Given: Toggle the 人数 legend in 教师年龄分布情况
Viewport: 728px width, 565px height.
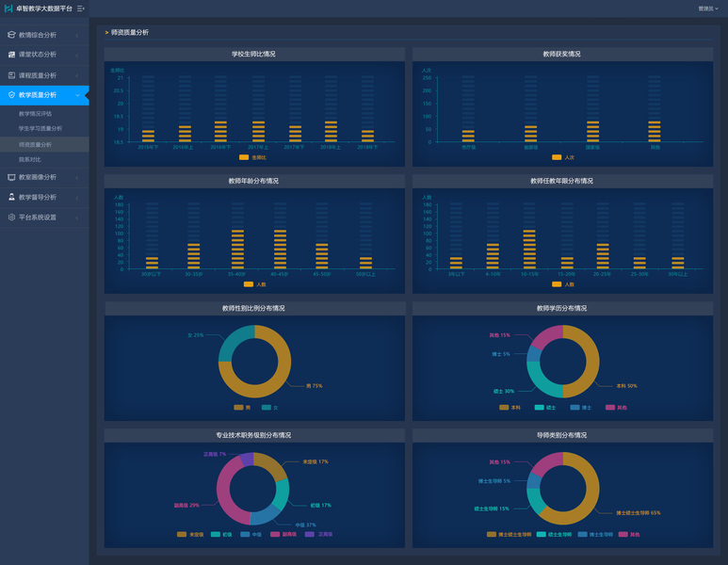Looking at the screenshot, I should (x=255, y=284).
